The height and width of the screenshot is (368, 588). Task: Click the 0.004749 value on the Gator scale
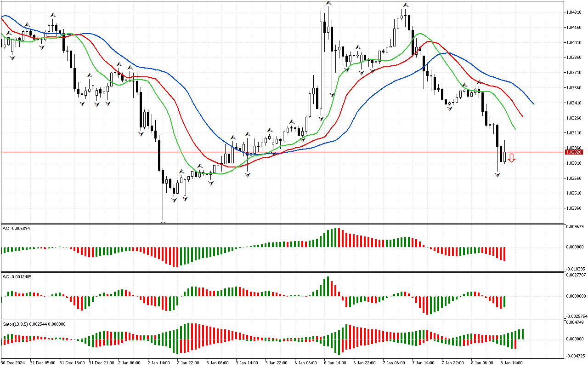click(576, 323)
